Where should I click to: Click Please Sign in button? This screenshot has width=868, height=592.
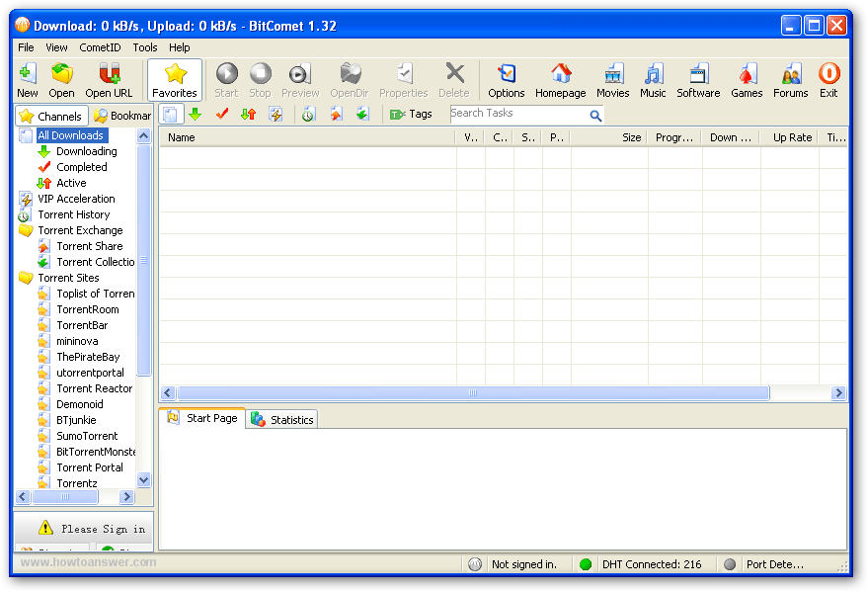84,529
